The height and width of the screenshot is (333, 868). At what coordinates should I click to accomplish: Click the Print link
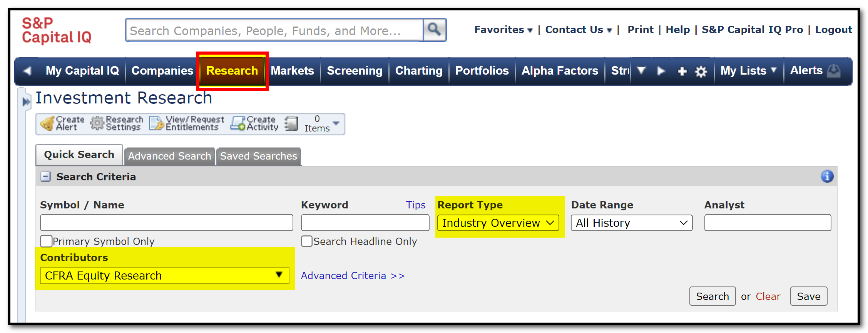(641, 30)
